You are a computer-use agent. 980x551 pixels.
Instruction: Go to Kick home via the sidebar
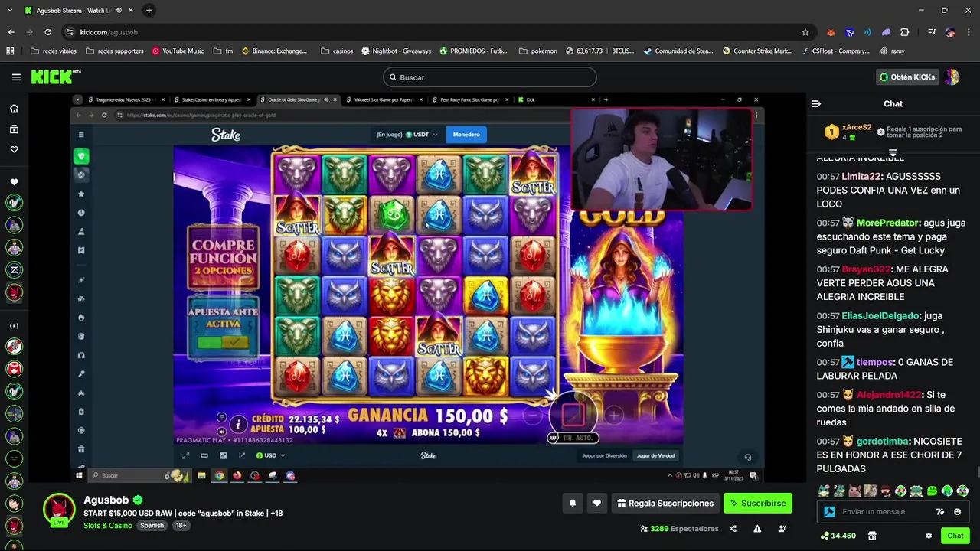point(14,109)
